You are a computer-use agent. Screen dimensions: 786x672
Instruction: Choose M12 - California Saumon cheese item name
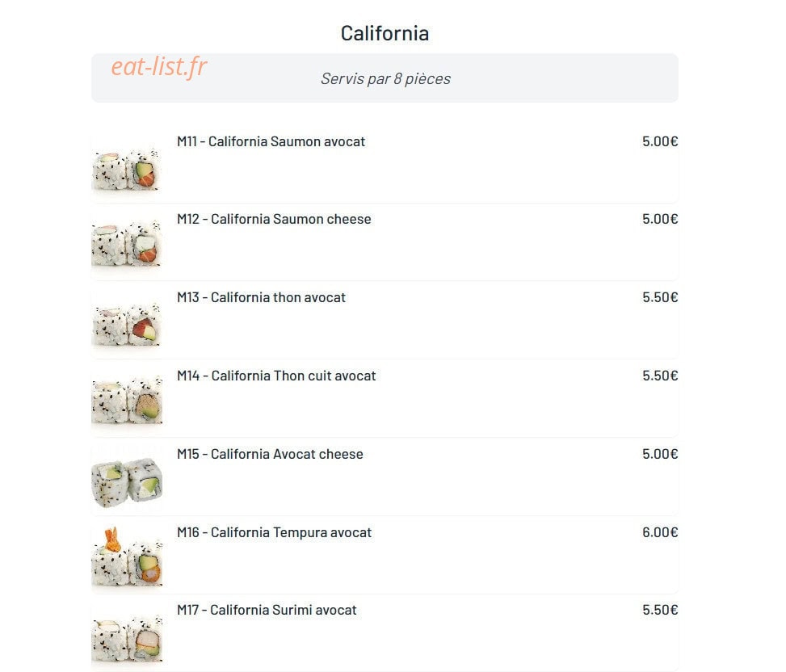pos(274,219)
